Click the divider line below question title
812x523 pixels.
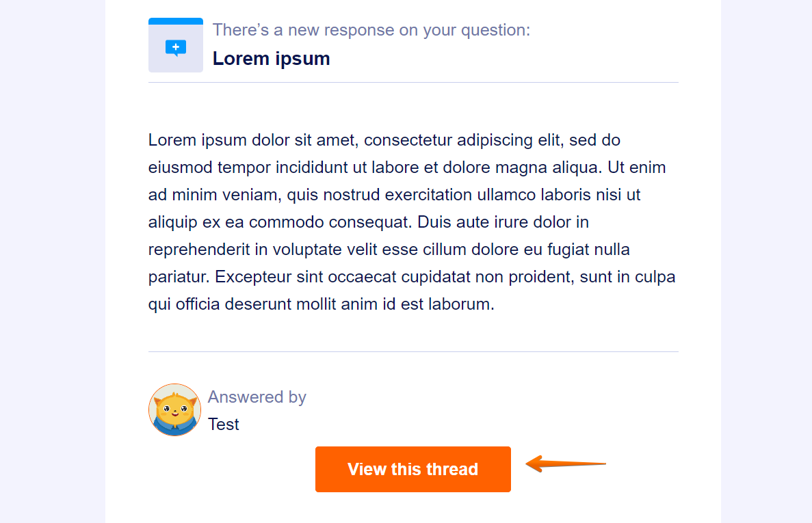pos(413,83)
